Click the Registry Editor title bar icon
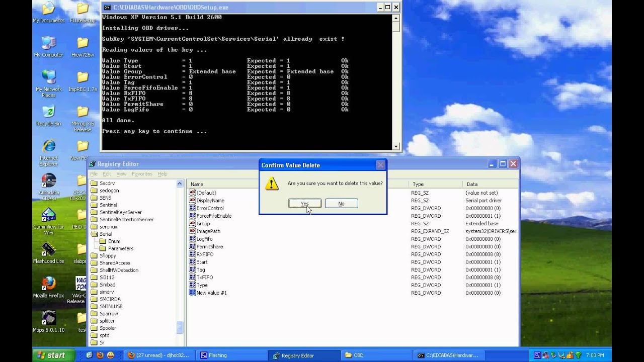644x362 pixels. pyautogui.click(x=92, y=164)
